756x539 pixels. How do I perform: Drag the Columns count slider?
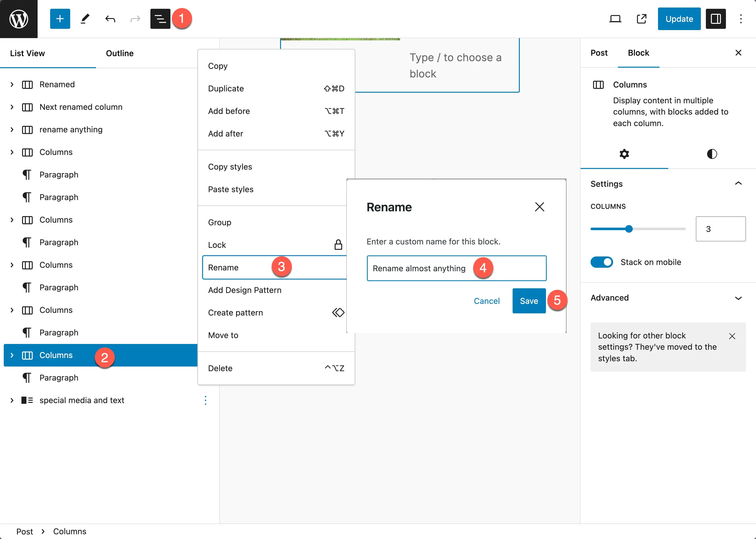point(629,229)
